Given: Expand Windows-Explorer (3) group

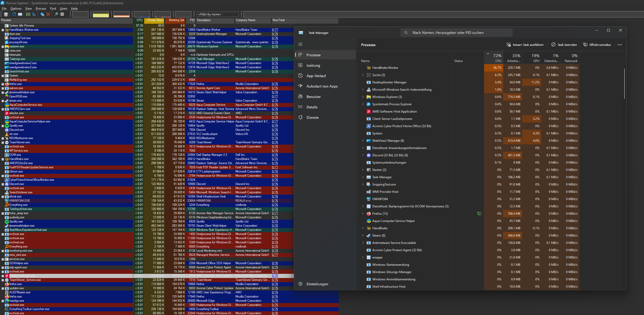Looking at the screenshot, I should pos(363,97).
